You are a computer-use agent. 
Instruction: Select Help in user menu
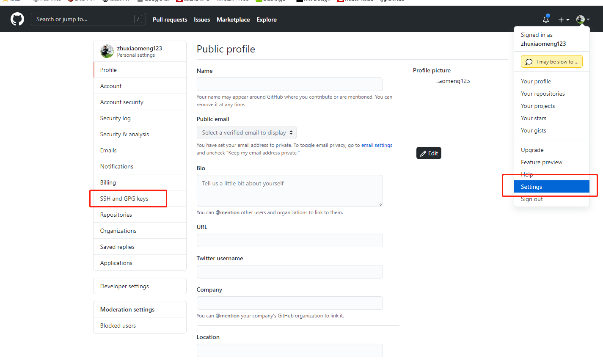click(x=552, y=174)
